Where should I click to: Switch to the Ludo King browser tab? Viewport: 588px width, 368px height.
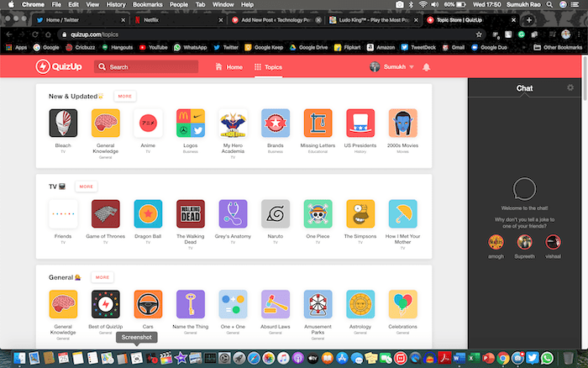[x=374, y=20]
